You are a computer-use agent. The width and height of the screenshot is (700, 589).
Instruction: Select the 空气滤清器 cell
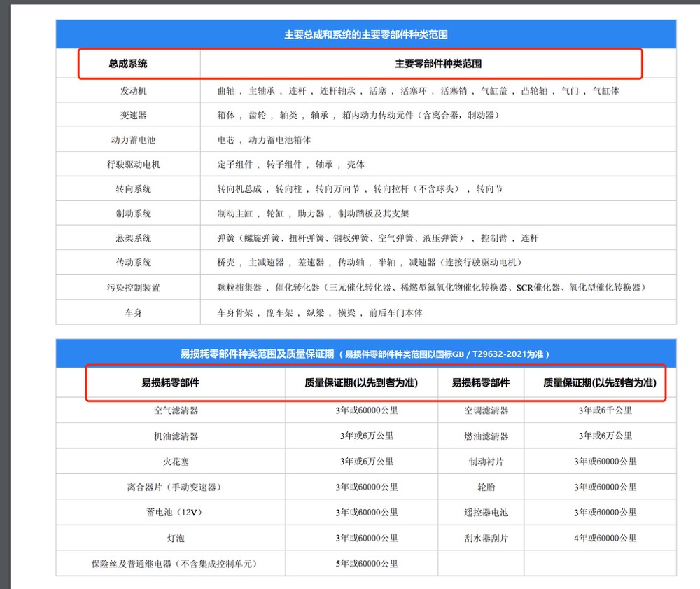pyautogui.click(x=176, y=410)
